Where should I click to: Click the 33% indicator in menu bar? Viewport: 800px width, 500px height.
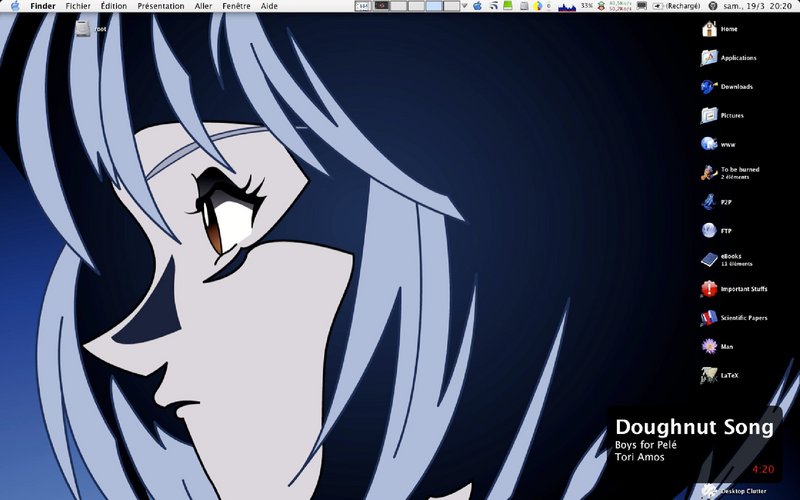587,6
